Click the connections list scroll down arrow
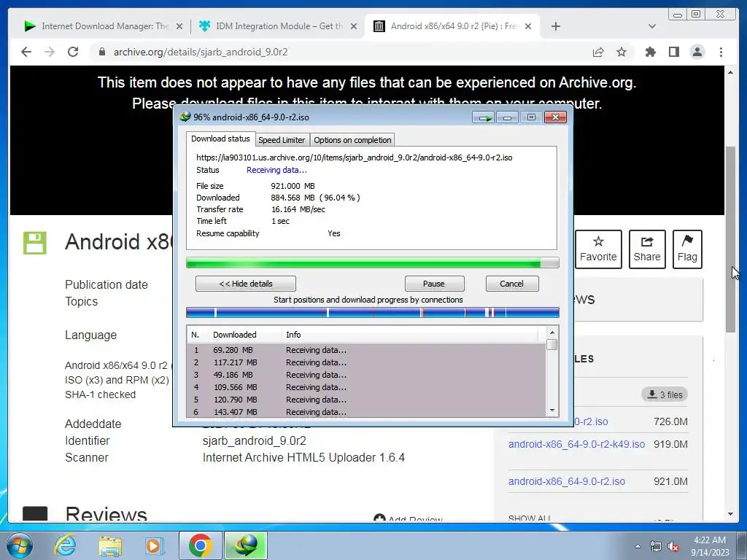 point(552,411)
